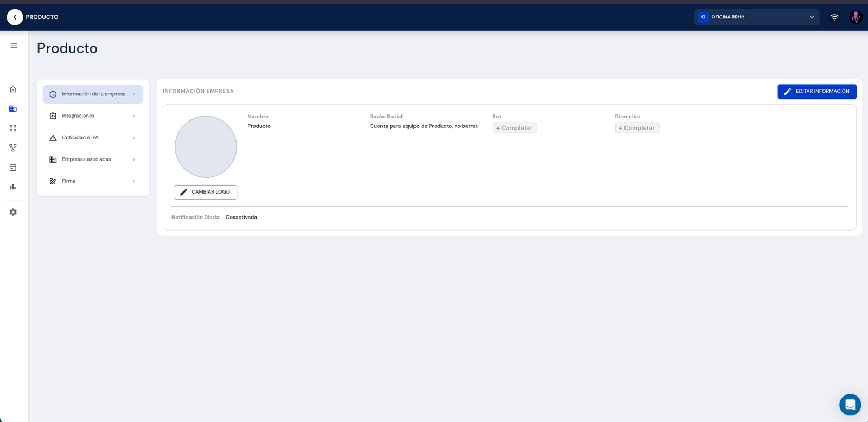Select Integraciones menu item
The width and height of the screenshot is (868, 422).
93,116
